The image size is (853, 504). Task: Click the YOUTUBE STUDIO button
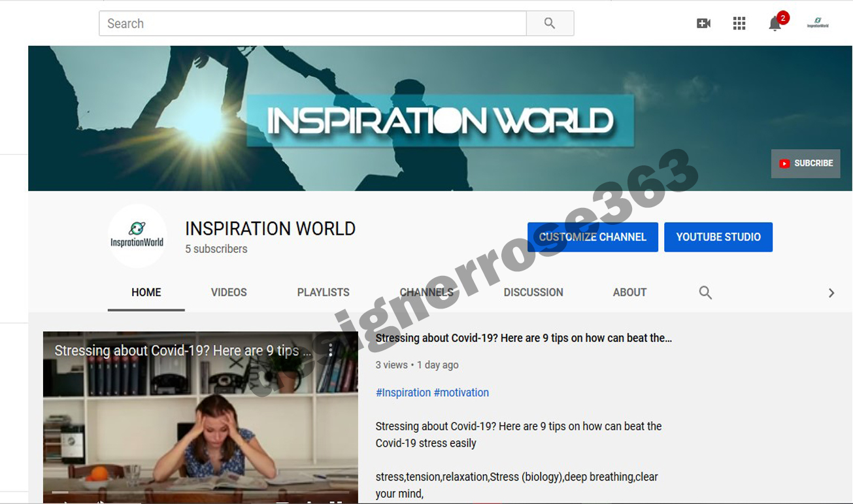click(718, 237)
